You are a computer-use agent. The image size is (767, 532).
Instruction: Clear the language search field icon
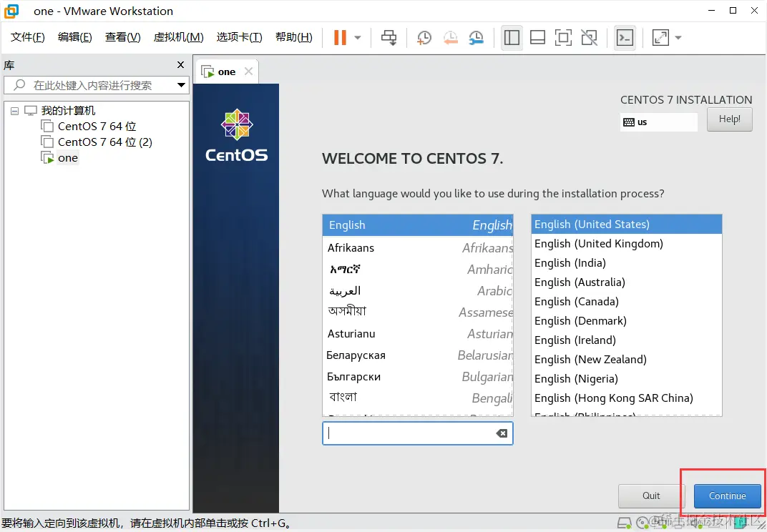[x=502, y=433]
